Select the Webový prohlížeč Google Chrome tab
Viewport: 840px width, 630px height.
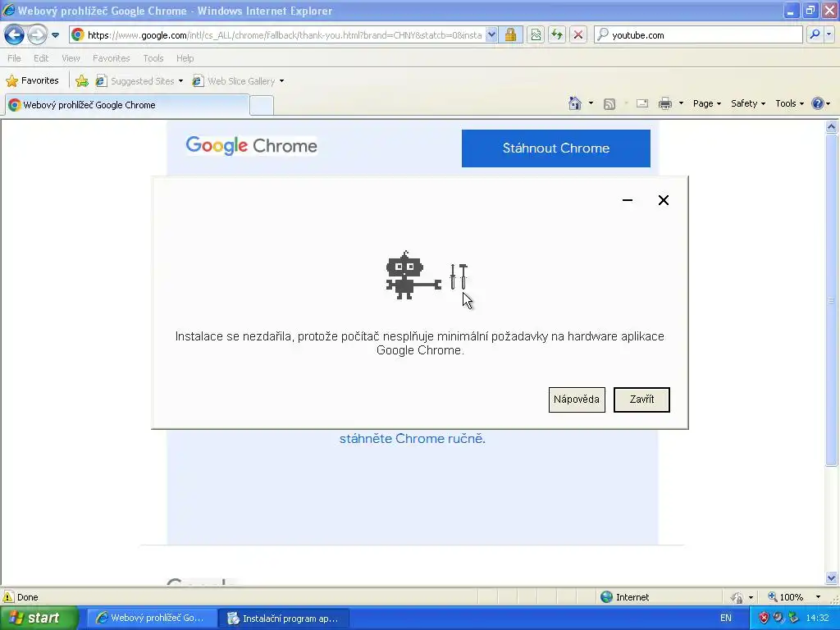tap(127, 105)
